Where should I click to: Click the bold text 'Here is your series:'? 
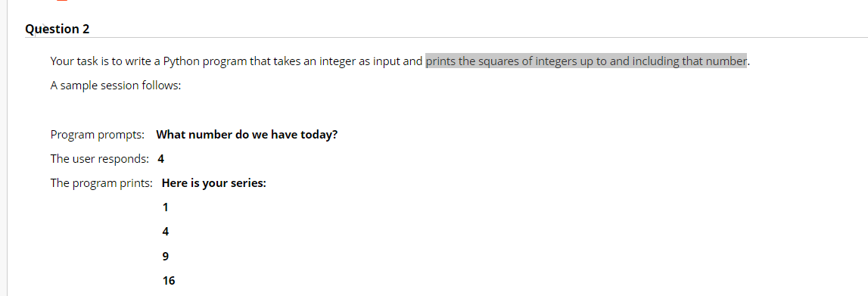click(x=213, y=183)
